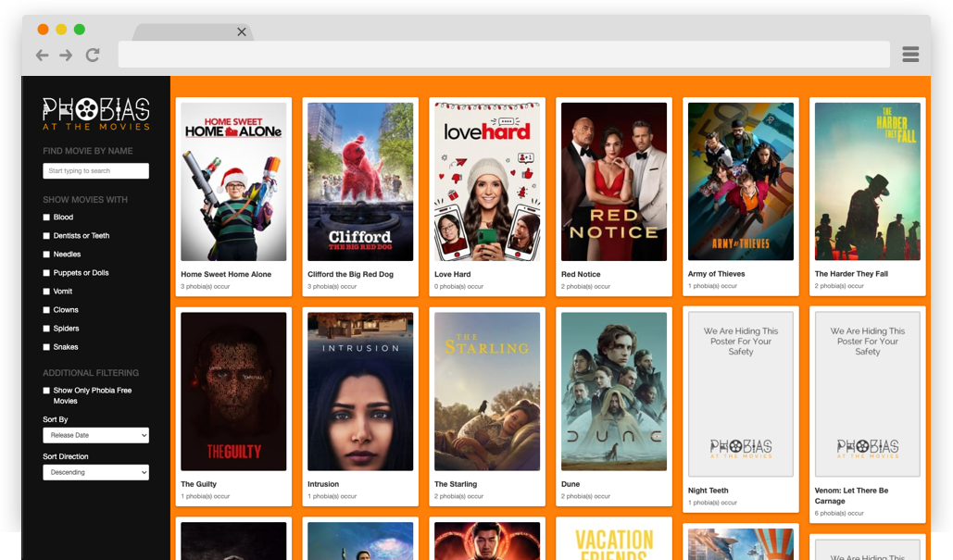This screenshot has width=953, height=560.
Task: Check the Spiders checkbox
Action: point(46,329)
